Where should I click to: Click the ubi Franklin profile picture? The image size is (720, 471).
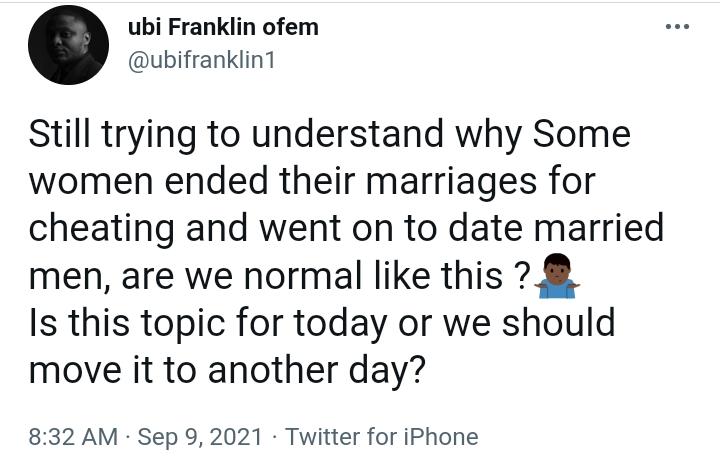68,46
